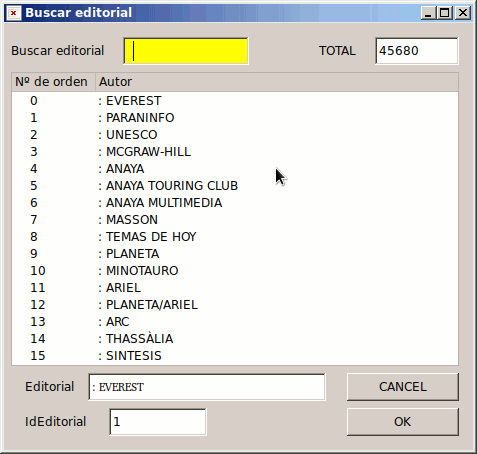
Task: Click the window icon in the title bar
Action: click(x=13, y=13)
